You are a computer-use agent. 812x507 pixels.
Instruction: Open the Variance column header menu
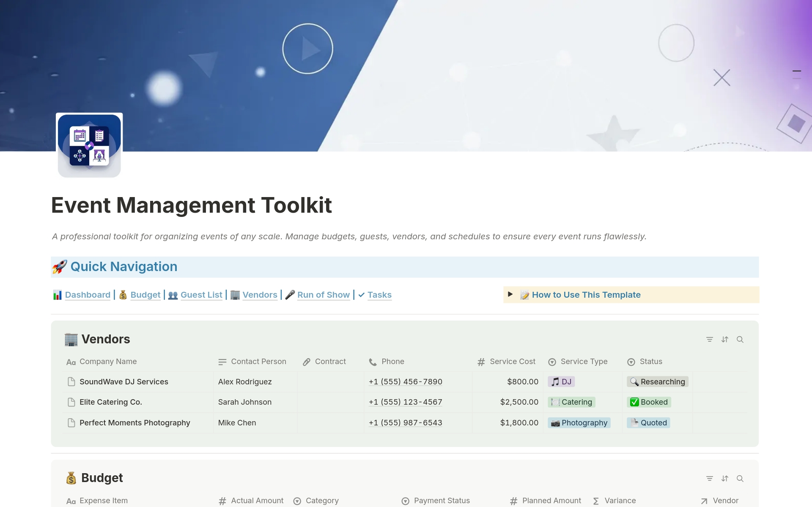(614, 501)
